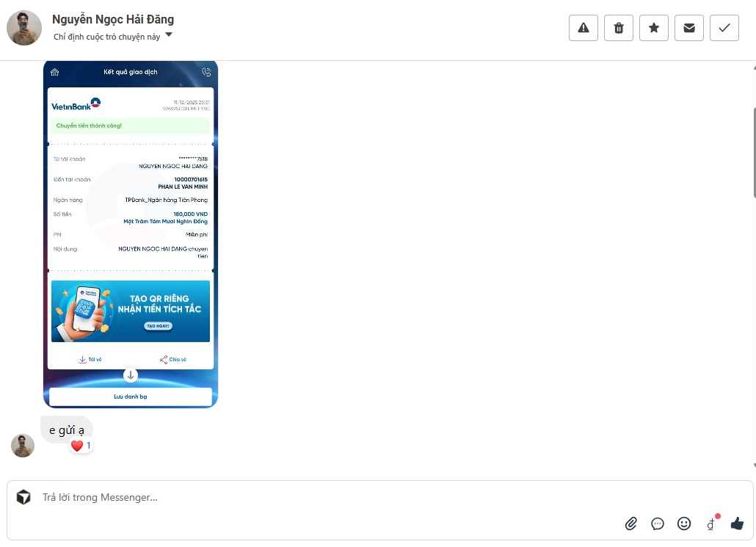Click the đ currency order icon

pyautogui.click(x=711, y=524)
